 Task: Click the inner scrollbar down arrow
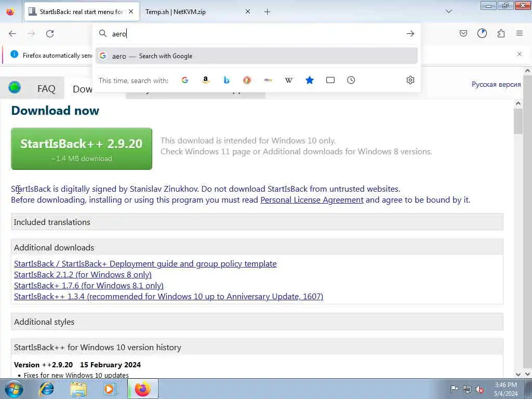point(518,374)
